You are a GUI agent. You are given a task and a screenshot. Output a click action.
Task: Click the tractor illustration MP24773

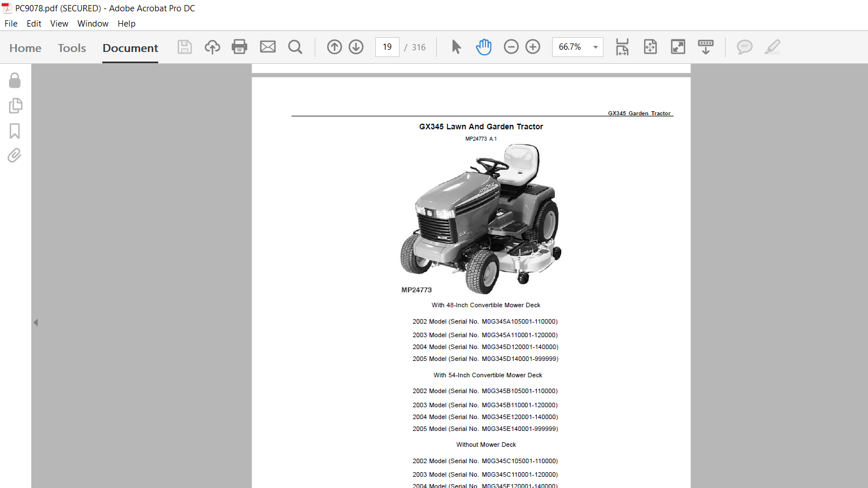481,219
